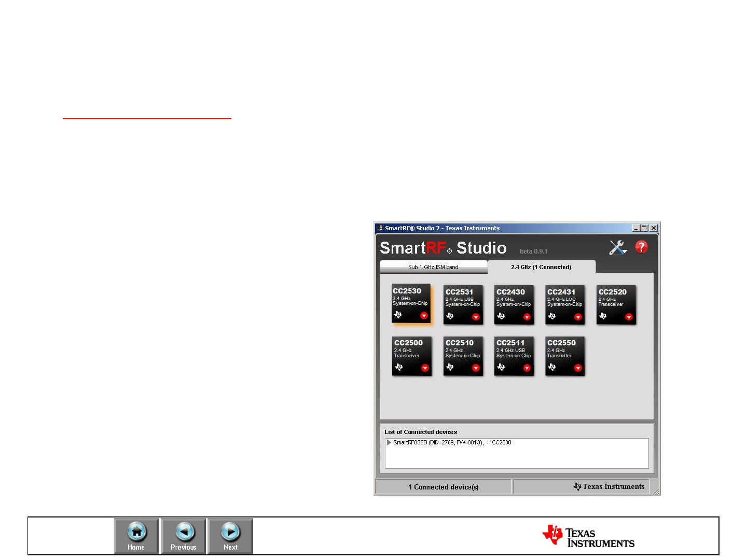Click red dropdown arrow on CC2510 tile
Screen dimensions: 747x560
pos(476,368)
